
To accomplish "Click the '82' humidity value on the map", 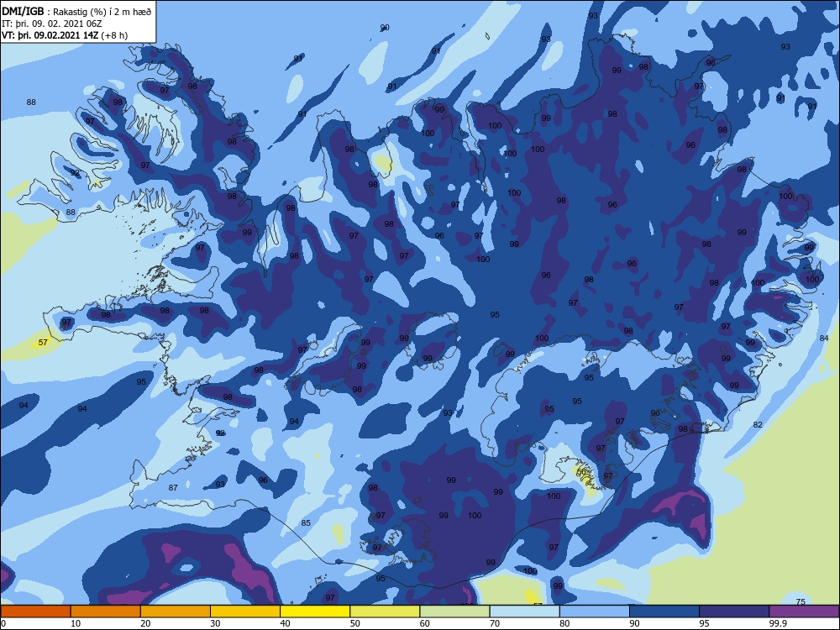I will (x=758, y=425).
